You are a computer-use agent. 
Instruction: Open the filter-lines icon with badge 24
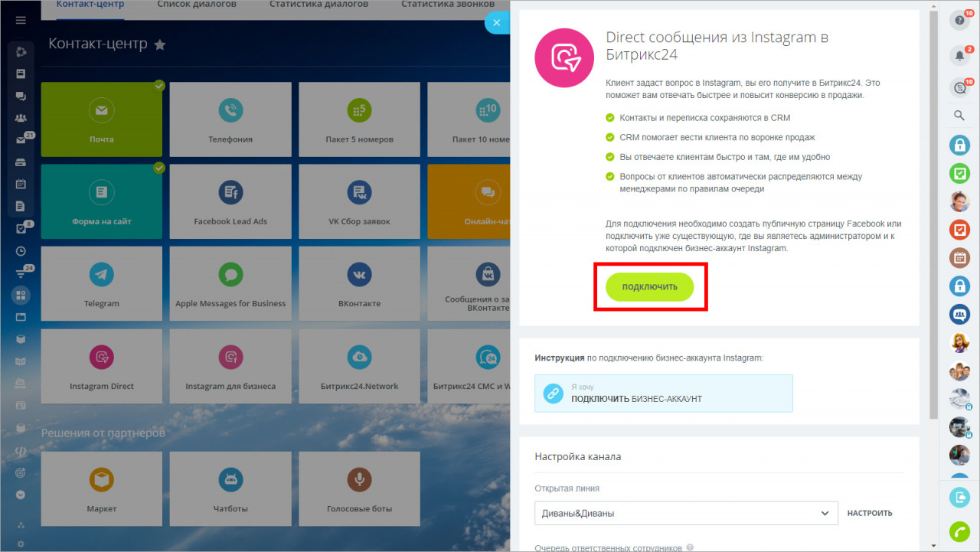pyautogui.click(x=21, y=273)
